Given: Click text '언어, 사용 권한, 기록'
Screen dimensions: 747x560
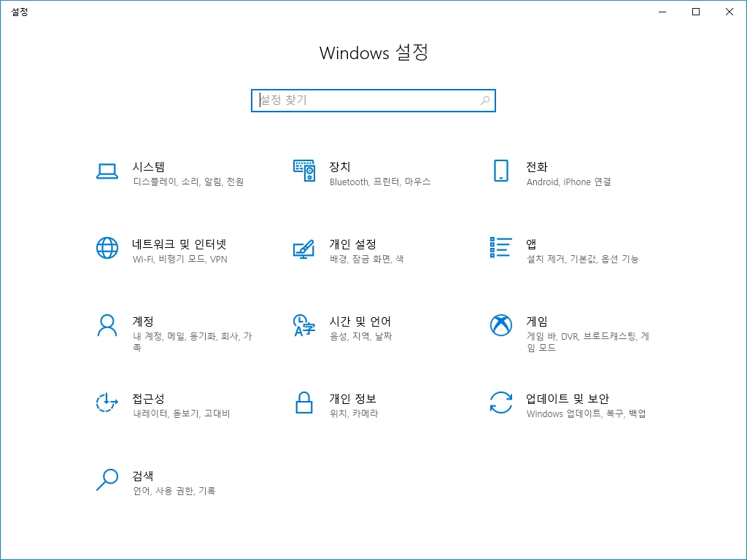Looking at the screenshot, I should (174, 490).
